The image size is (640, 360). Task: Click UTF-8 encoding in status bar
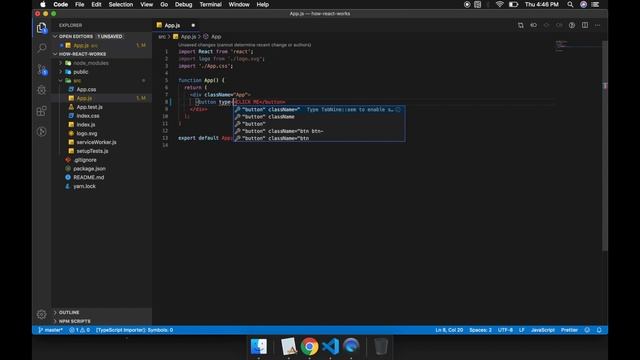tap(505, 330)
